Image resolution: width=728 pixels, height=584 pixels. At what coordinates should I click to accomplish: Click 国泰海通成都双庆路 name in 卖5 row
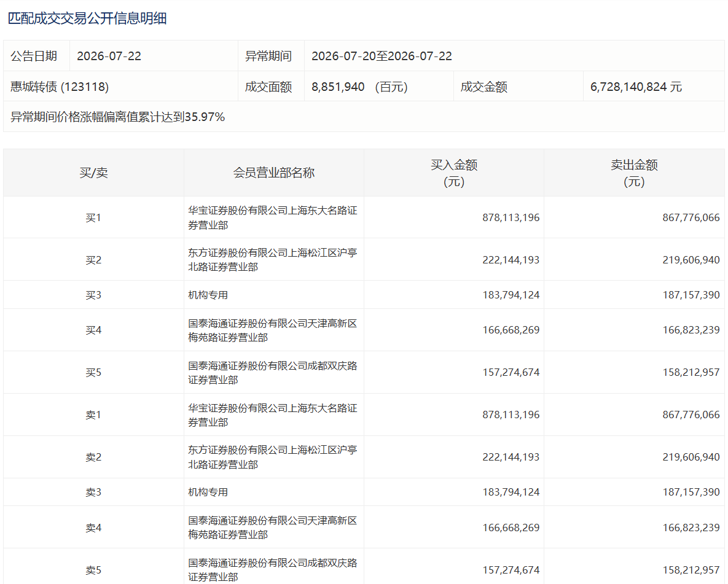pyautogui.click(x=273, y=570)
